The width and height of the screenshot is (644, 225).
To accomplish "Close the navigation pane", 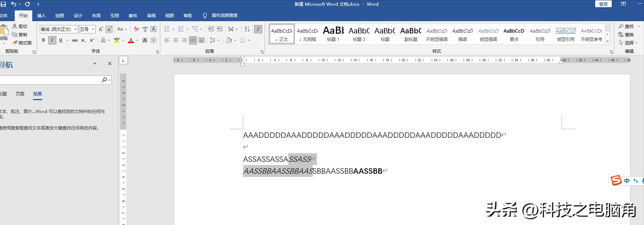I will tap(110, 64).
